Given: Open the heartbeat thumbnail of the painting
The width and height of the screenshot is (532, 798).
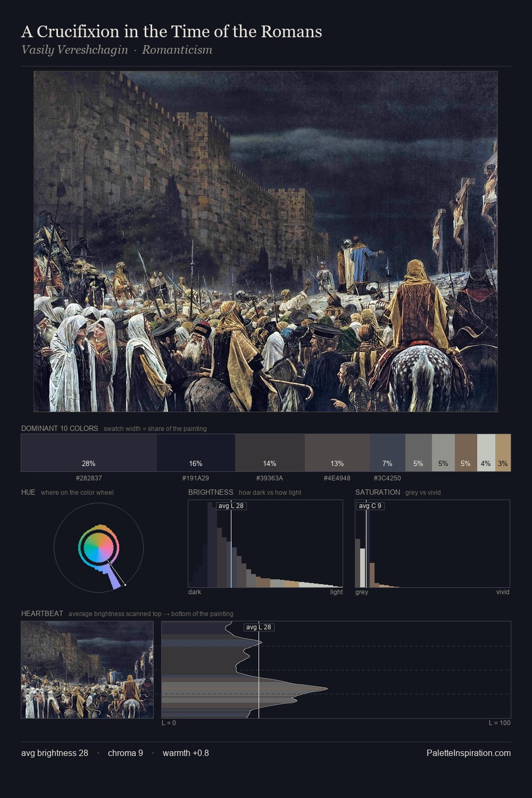Looking at the screenshot, I should pos(87,670).
